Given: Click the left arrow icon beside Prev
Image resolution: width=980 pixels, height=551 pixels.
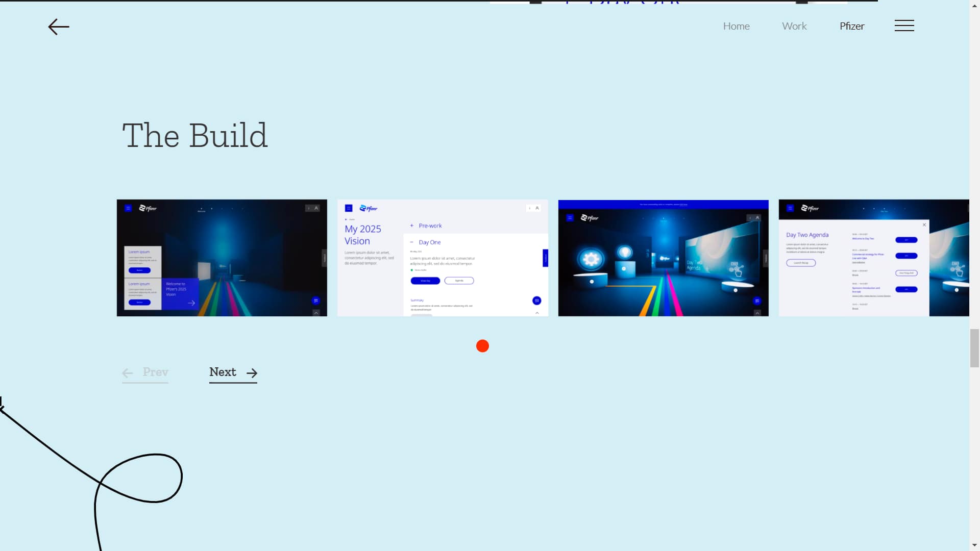Looking at the screenshot, I should 128,373.
